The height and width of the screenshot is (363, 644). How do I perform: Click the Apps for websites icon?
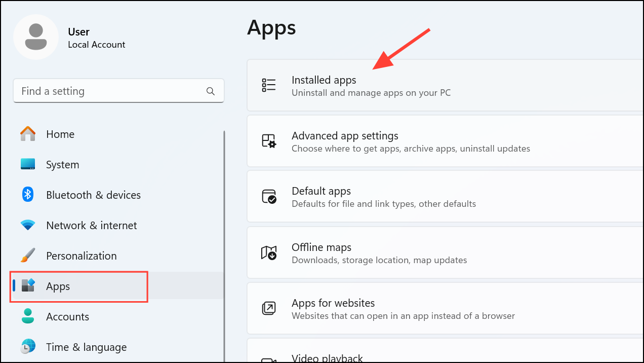tap(269, 308)
